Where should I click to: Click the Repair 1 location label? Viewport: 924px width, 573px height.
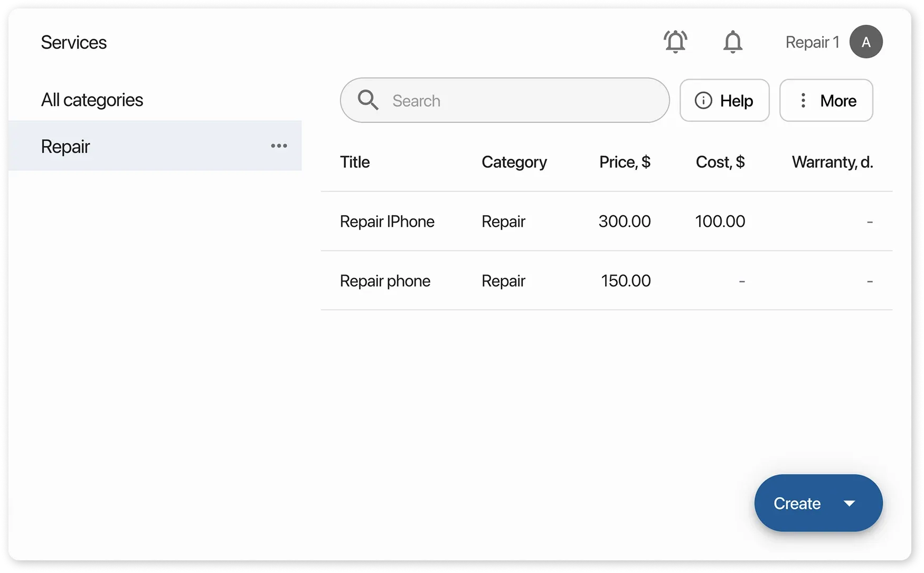point(812,42)
